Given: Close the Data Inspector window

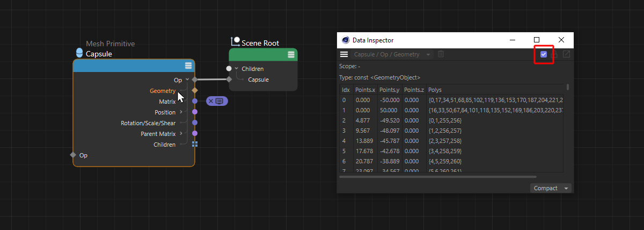Looking at the screenshot, I should [x=561, y=40].
